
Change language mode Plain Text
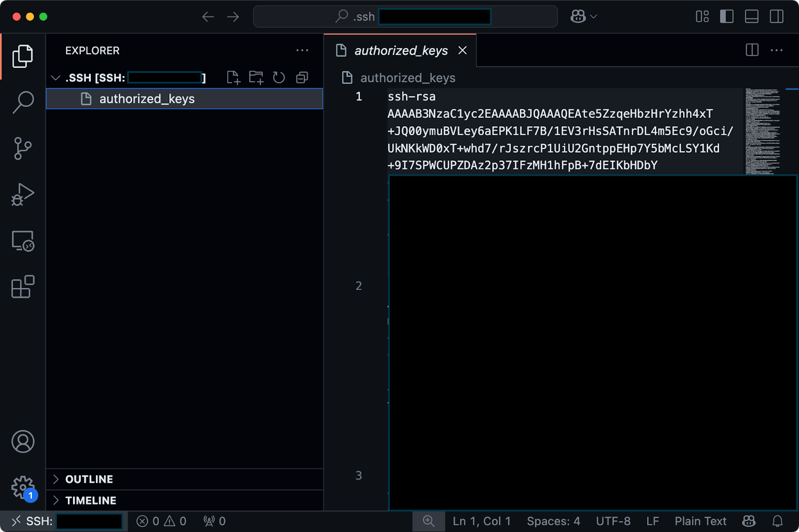tap(700, 521)
